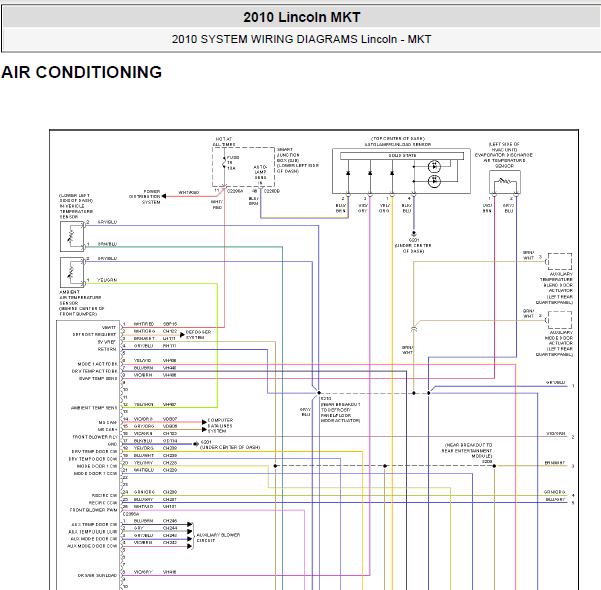Click the ambient air temperature sensor thermistor symbol
Image resolution: width=601 pixels, height=590 pixels.
(x=72, y=272)
